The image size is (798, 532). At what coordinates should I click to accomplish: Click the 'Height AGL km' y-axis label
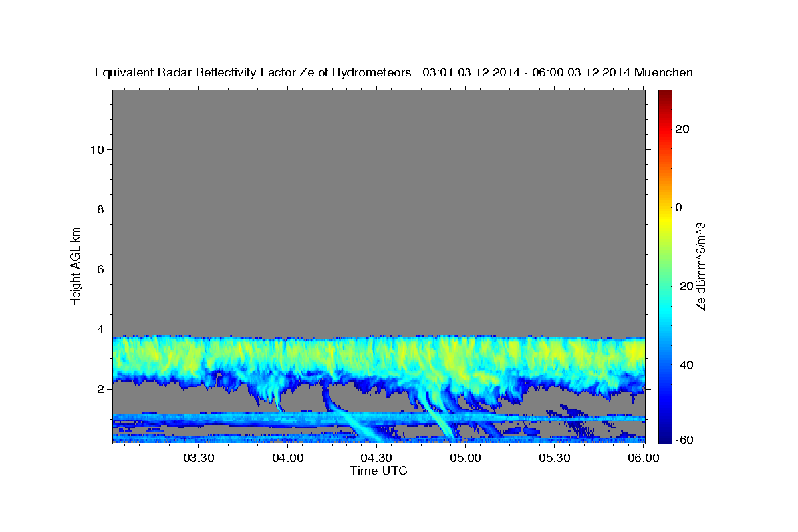(76, 265)
